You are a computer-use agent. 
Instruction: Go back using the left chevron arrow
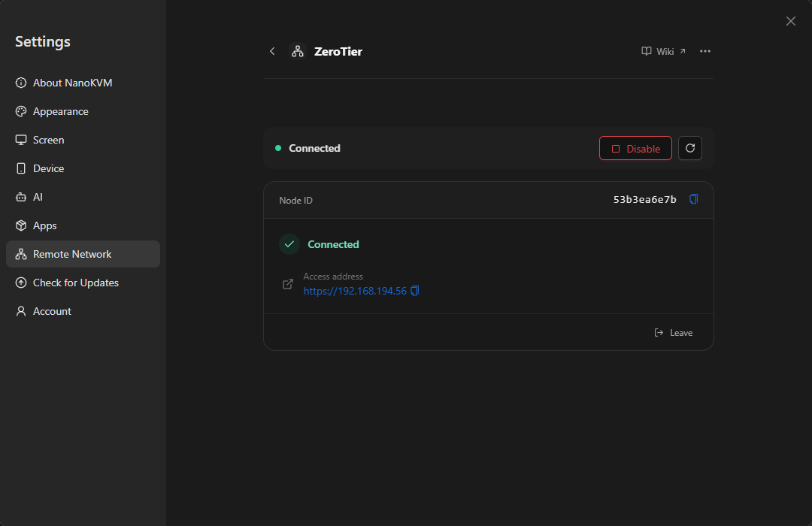click(x=272, y=51)
